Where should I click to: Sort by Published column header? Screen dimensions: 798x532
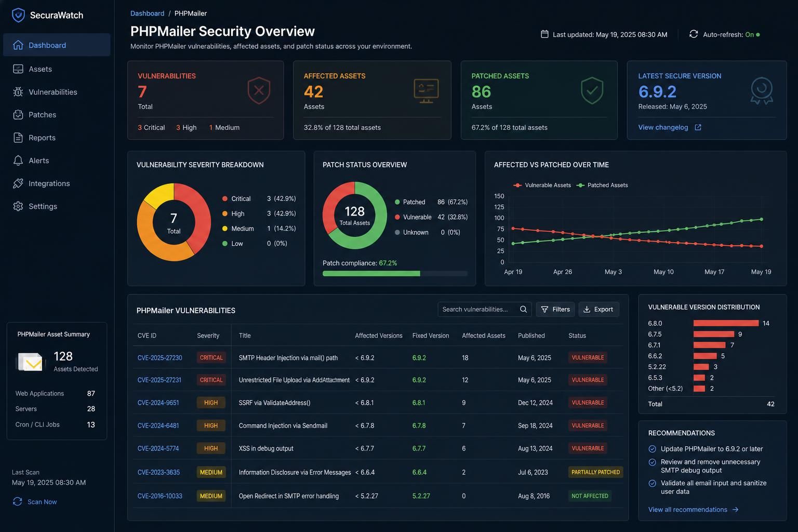pos(531,336)
